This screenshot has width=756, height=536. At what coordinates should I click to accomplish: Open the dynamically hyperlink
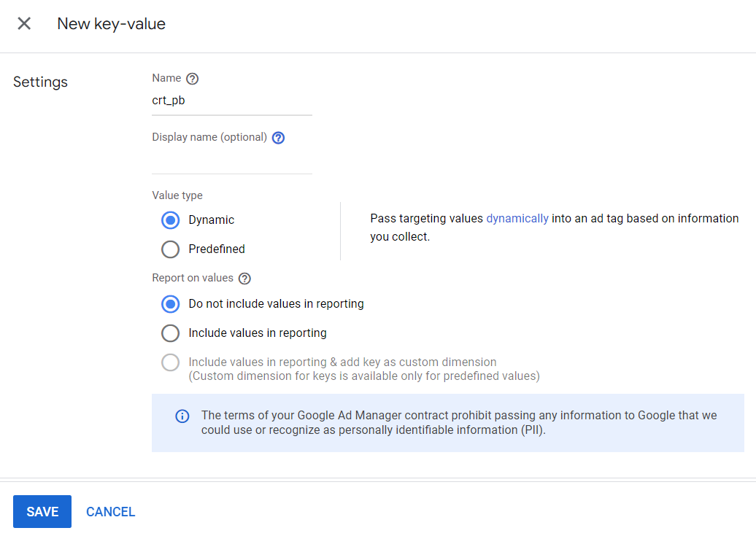point(517,219)
